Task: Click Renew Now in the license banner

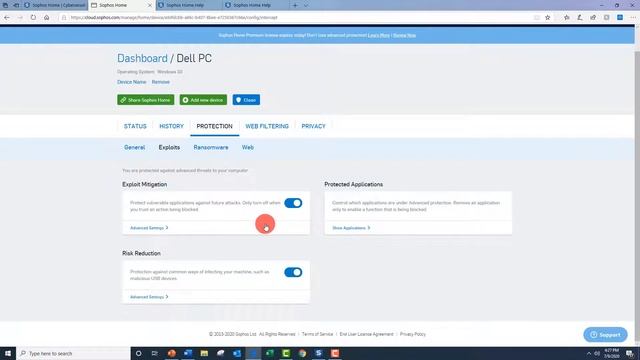Action: 404,36
